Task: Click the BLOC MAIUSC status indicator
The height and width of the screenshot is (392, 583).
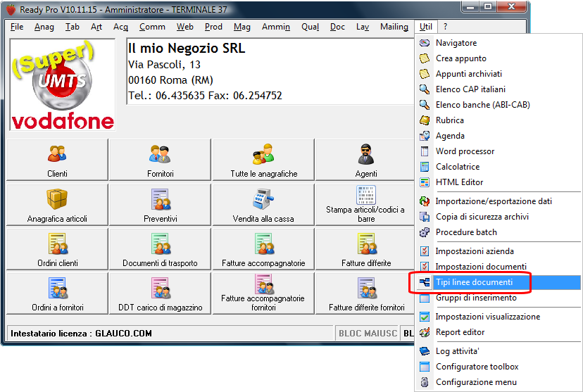Action: tap(368, 334)
